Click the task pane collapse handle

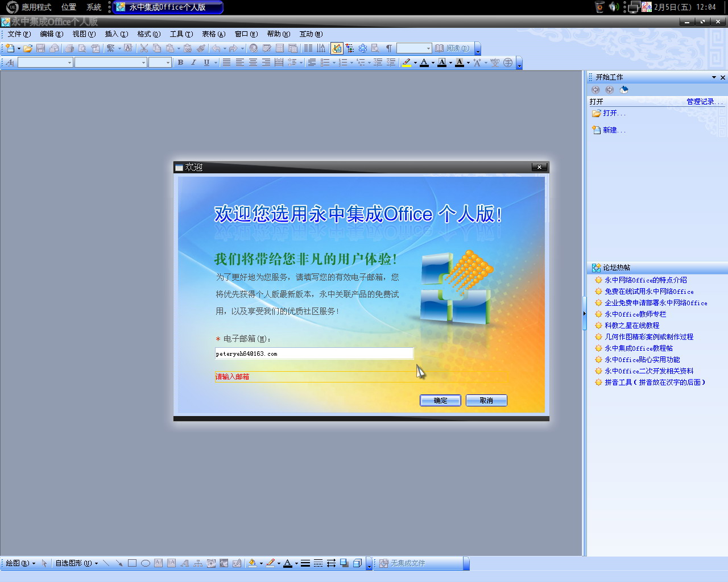click(x=584, y=313)
